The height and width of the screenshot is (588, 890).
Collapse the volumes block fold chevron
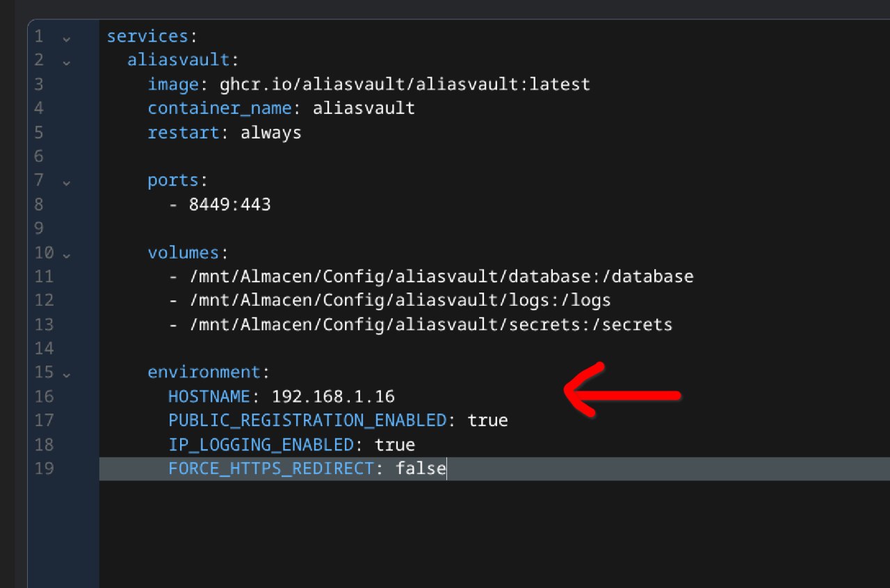coord(66,254)
